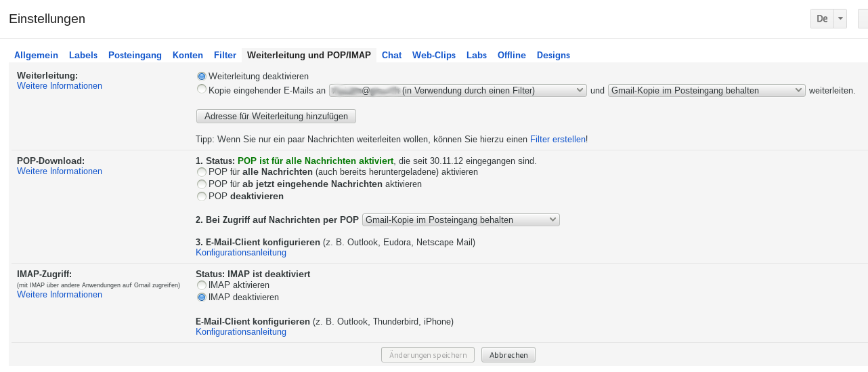The image size is (868, 372).
Task: Open the Konten tab
Action: (x=188, y=56)
